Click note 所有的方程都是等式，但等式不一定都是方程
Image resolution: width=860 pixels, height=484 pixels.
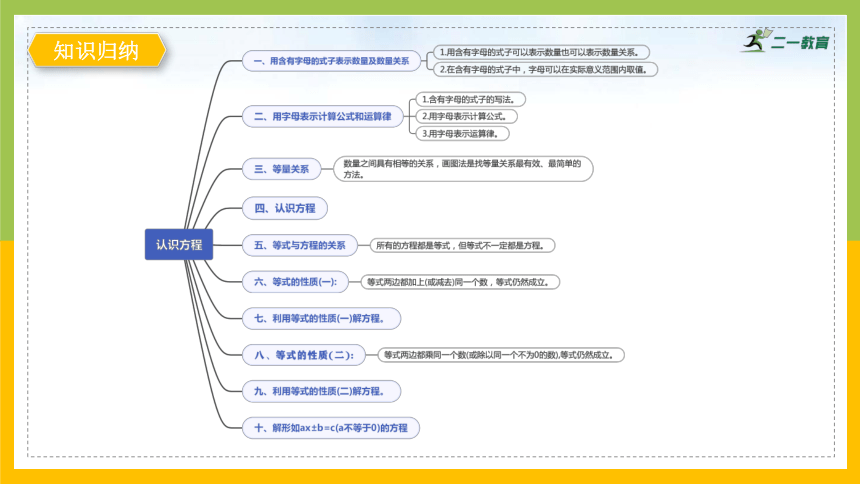click(462, 245)
